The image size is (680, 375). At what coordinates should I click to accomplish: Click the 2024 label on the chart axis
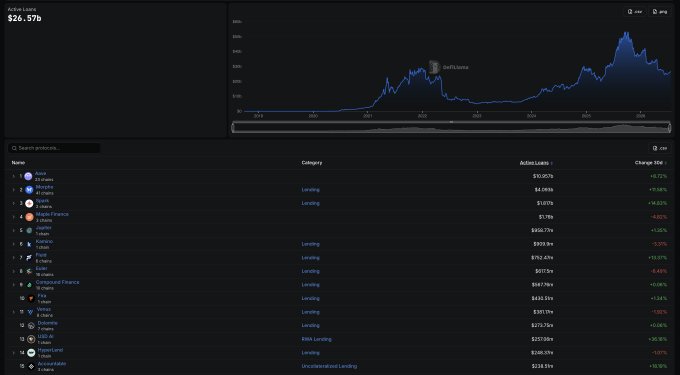[531, 116]
